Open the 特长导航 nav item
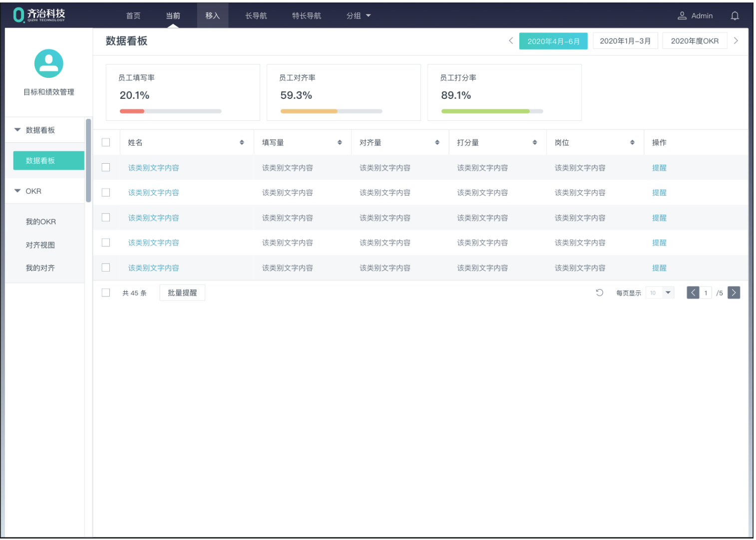 click(x=307, y=16)
